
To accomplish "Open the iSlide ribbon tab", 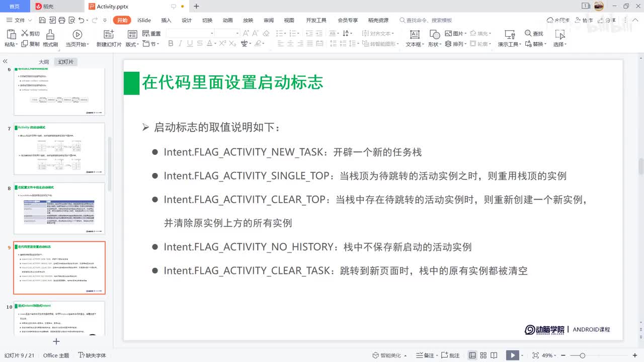I will click(144, 20).
